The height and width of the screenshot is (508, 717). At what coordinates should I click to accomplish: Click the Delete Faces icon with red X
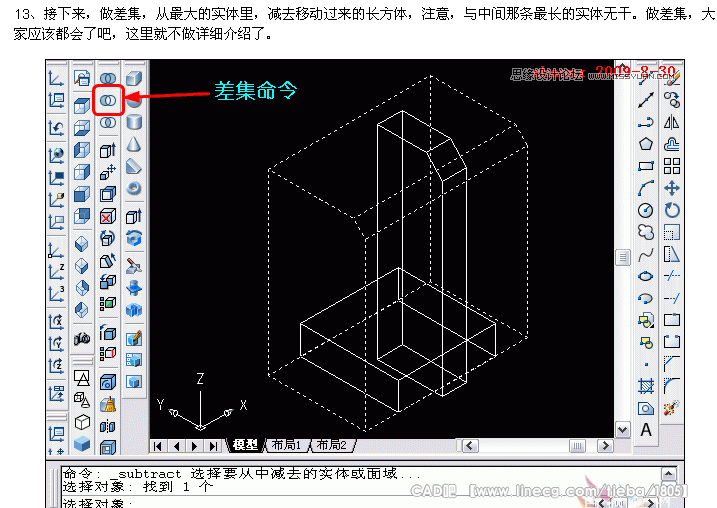click(x=108, y=216)
